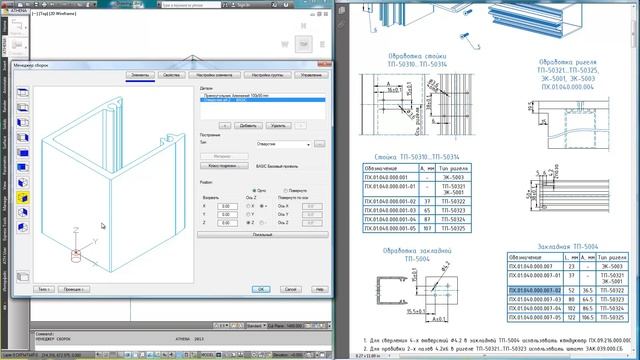
Task: Select NE Isometric view icon
Action: (23, 212)
